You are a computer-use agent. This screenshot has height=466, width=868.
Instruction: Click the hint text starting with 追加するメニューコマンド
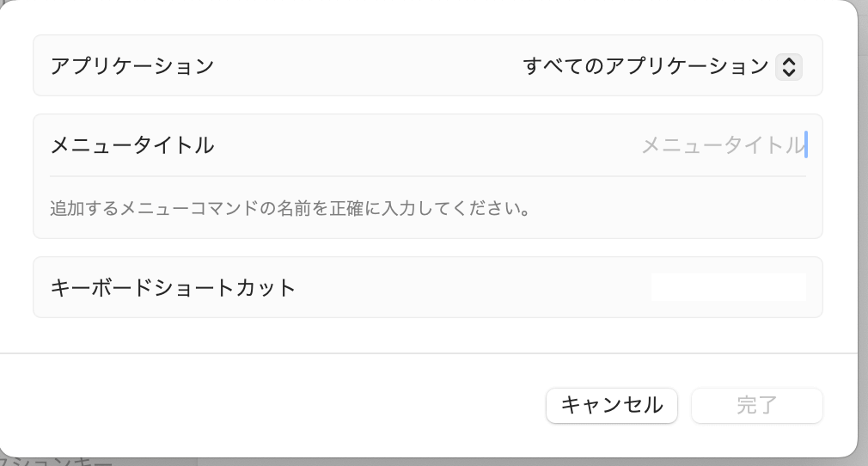click(x=289, y=208)
